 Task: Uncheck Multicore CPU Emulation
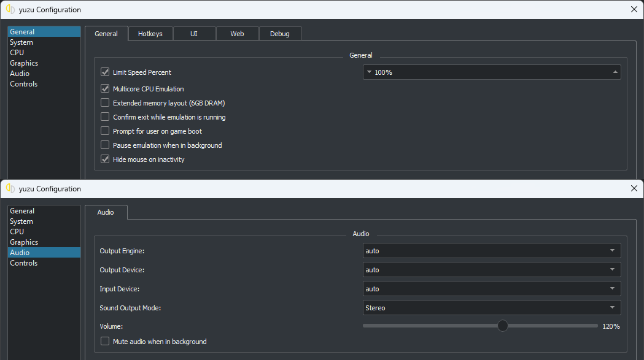tap(105, 89)
